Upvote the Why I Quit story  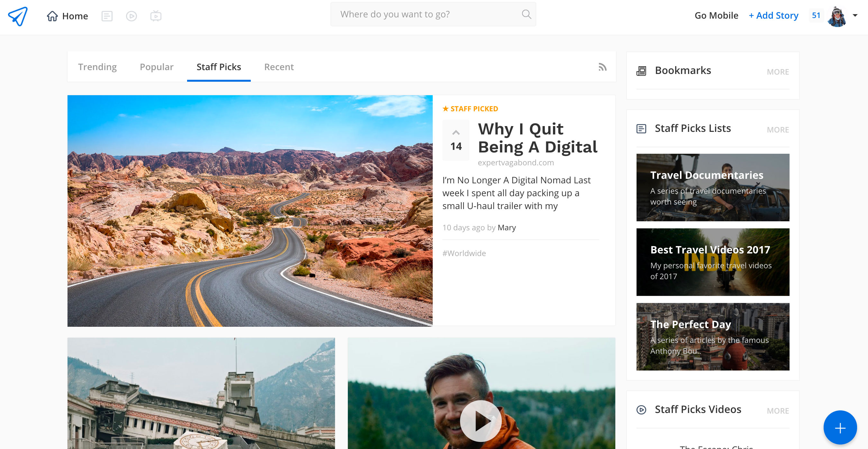pos(456,133)
